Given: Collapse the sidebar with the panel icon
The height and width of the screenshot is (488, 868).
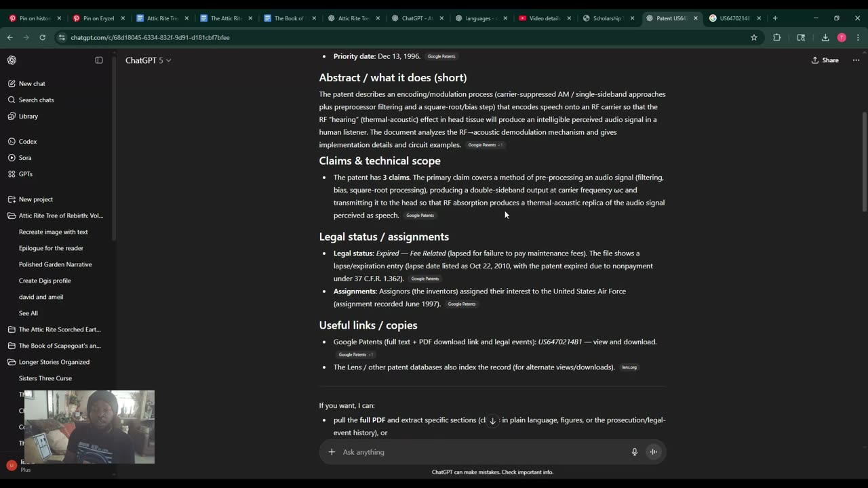Looking at the screenshot, I should pos(99,60).
